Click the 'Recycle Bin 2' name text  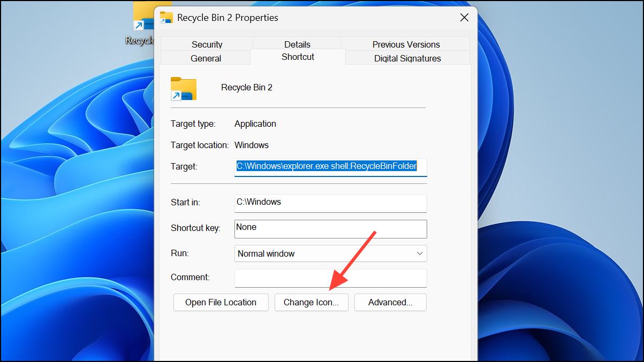click(x=247, y=87)
